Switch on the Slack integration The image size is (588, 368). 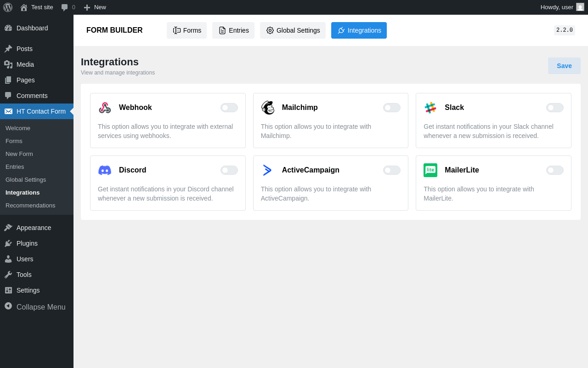(555, 108)
